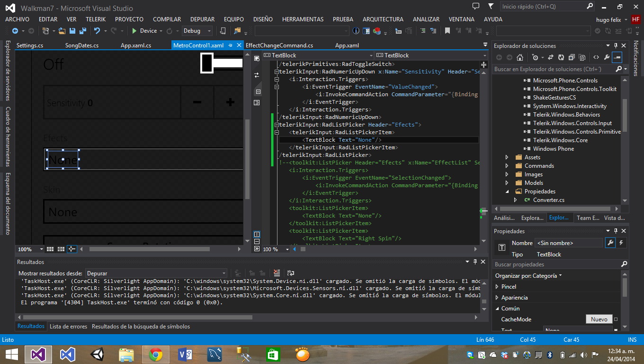Click the Buscar propiedades search field
The image size is (644, 364).
tap(561, 264)
